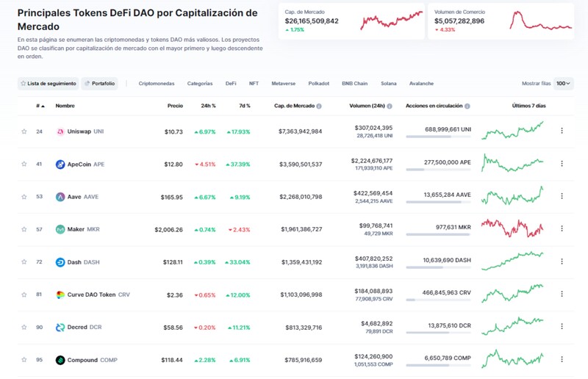
Task: Click the Maker red 7-day sparkline chart
Action: pos(512,228)
